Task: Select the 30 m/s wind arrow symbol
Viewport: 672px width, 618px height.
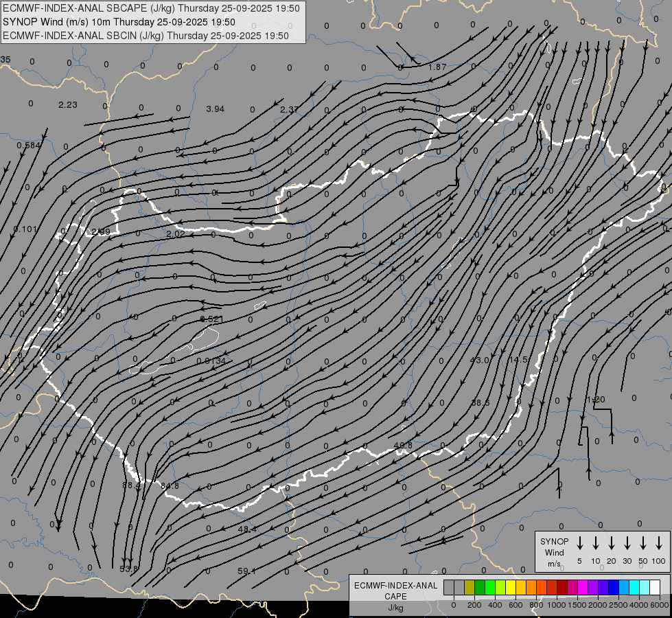Action: pos(627,543)
